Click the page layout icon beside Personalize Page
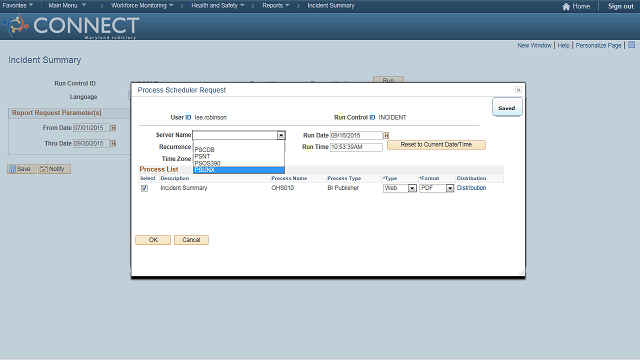Screen dimensions: 640x360 point(631,45)
